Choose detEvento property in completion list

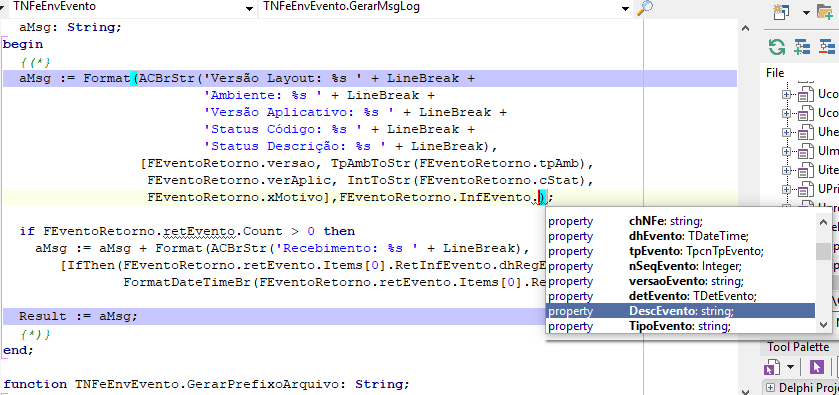pos(681,295)
